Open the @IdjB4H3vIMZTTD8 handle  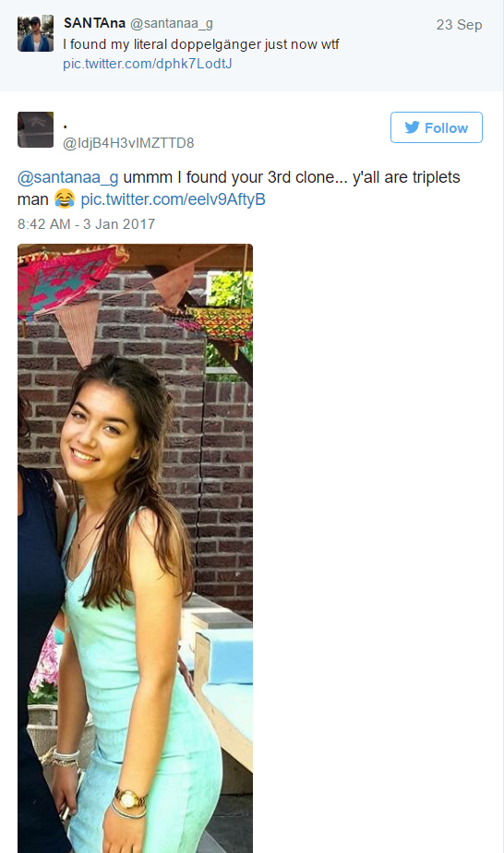point(128,143)
